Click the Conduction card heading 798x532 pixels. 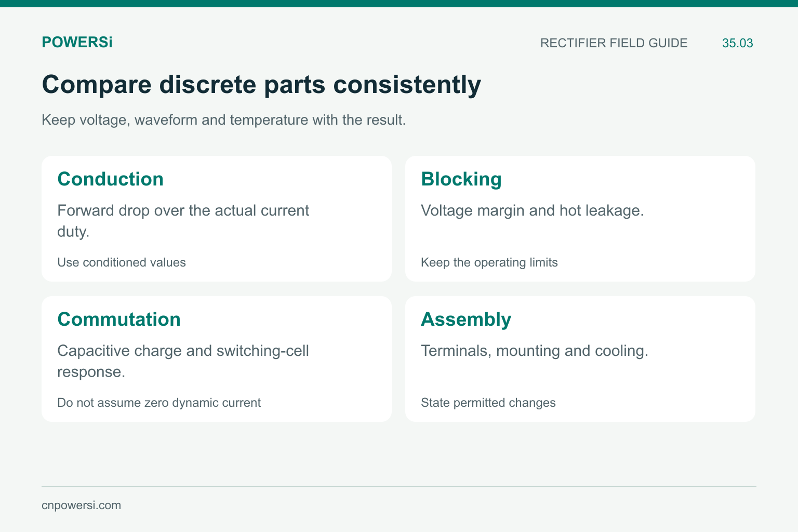tap(110, 179)
